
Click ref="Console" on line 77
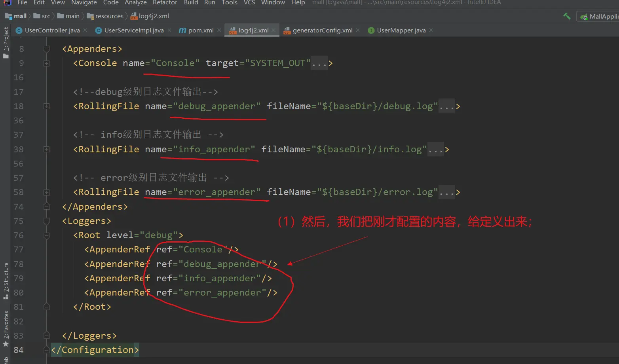(192, 250)
